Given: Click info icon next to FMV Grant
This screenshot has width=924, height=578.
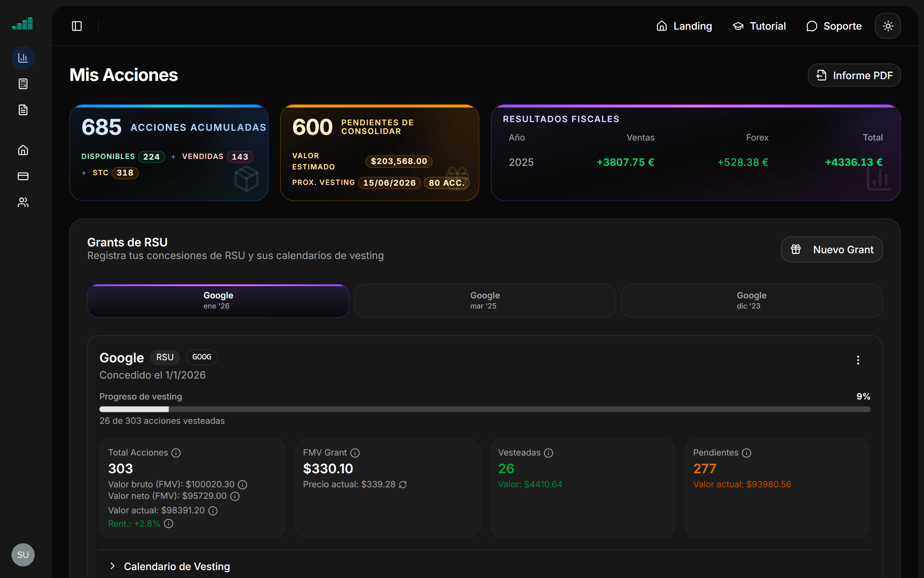Looking at the screenshot, I should [355, 453].
